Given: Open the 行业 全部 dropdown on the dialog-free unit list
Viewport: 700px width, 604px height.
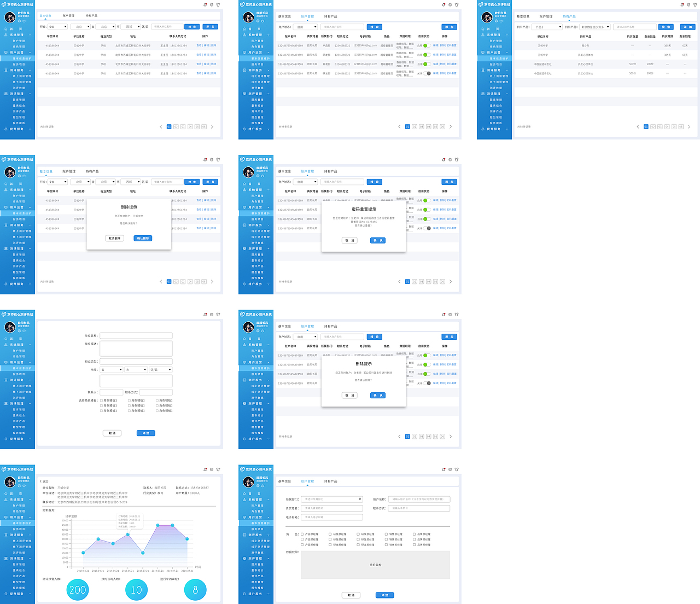Looking at the screenshot, I should point(57,26).
